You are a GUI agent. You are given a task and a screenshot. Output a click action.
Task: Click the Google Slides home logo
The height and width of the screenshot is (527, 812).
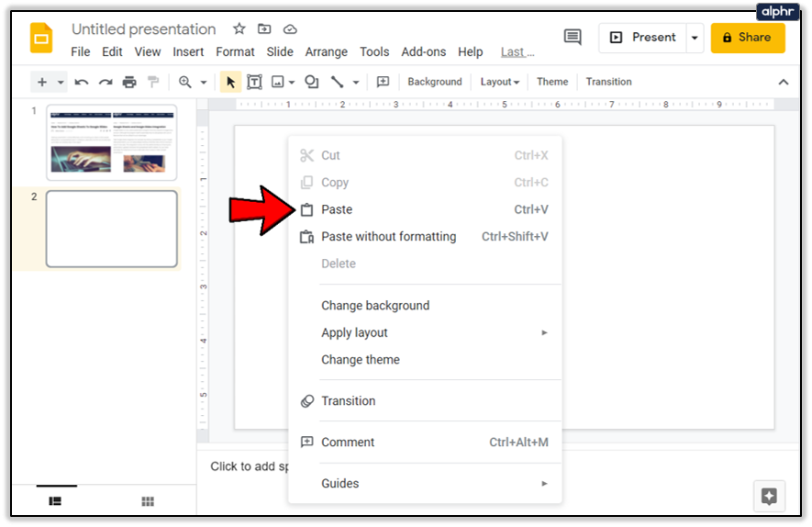click(x=41, y=38)
